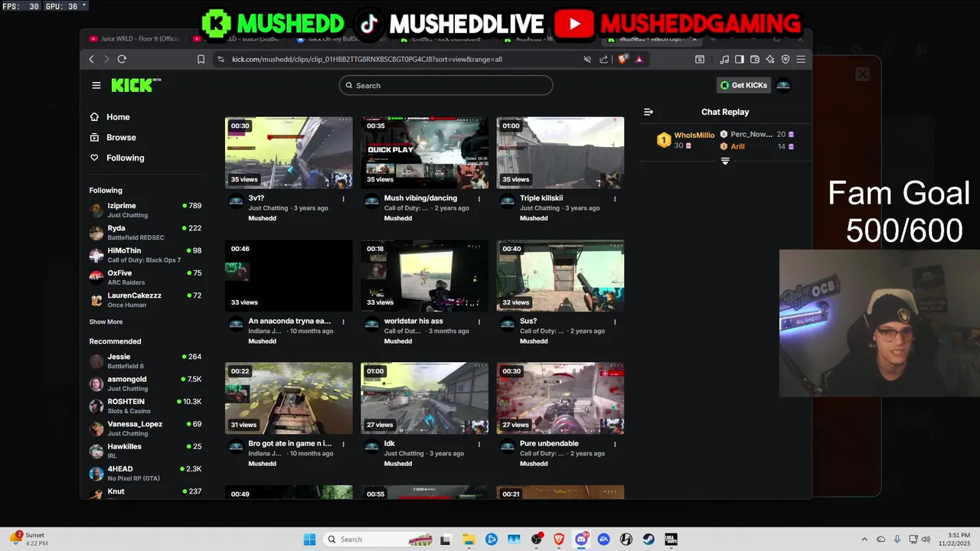Open the Kick hamburger menu

96,85
